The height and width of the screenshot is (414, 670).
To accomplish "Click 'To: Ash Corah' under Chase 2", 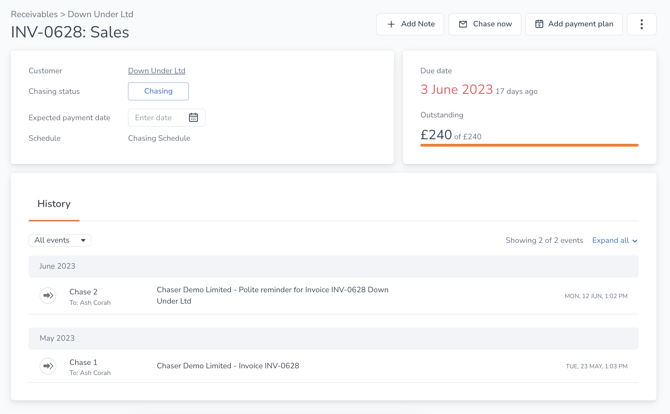I will [x=90, y=302].
